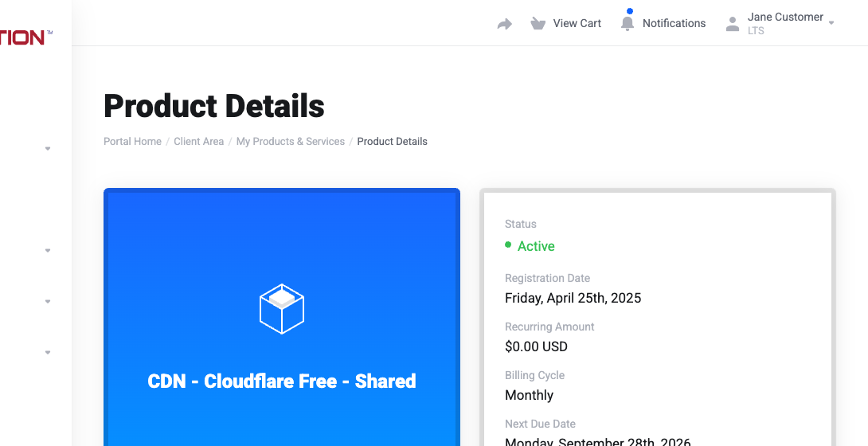Viewport: 868px width, 446px height.
Task: Click the Active status text
Action: click(x=536, y=246)
